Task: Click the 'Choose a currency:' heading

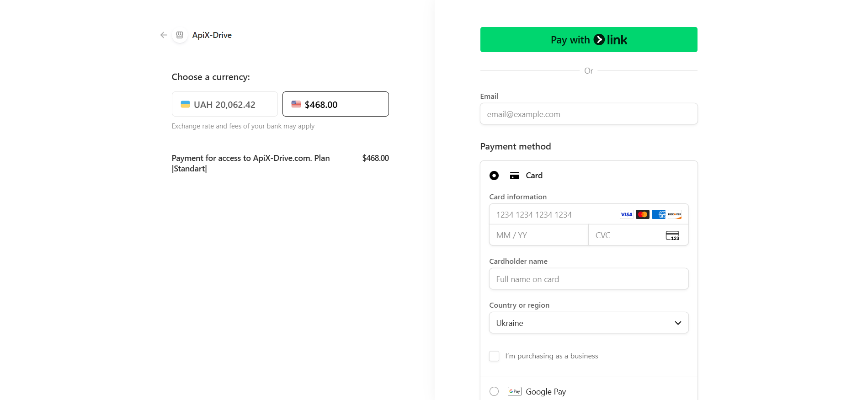Action: click(211, 77)
